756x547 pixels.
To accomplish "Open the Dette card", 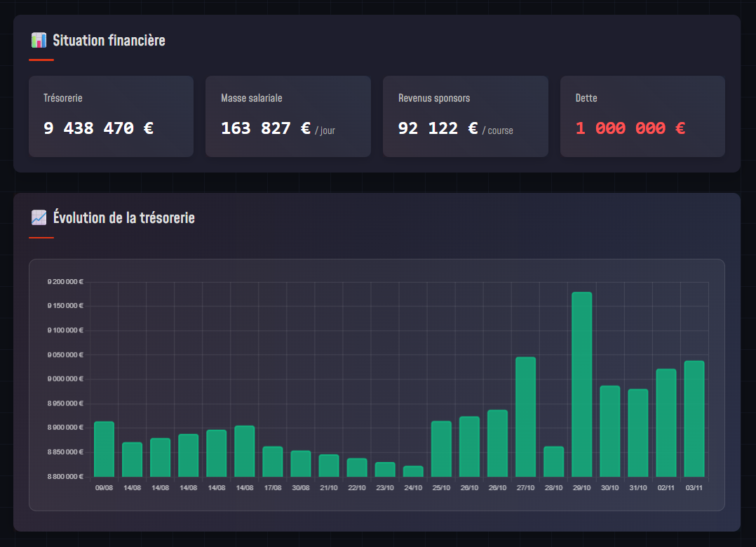I will point(642,116).
